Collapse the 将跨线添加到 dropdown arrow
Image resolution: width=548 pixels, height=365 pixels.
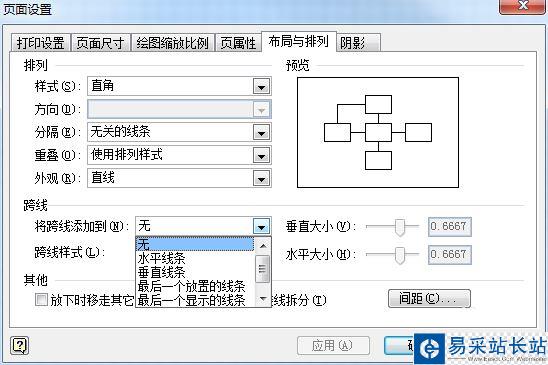pos(261,226)
